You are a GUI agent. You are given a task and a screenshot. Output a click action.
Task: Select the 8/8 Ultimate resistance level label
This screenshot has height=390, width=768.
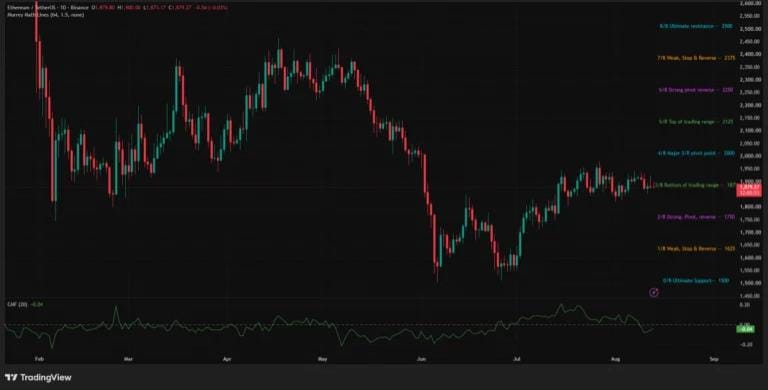696,26
